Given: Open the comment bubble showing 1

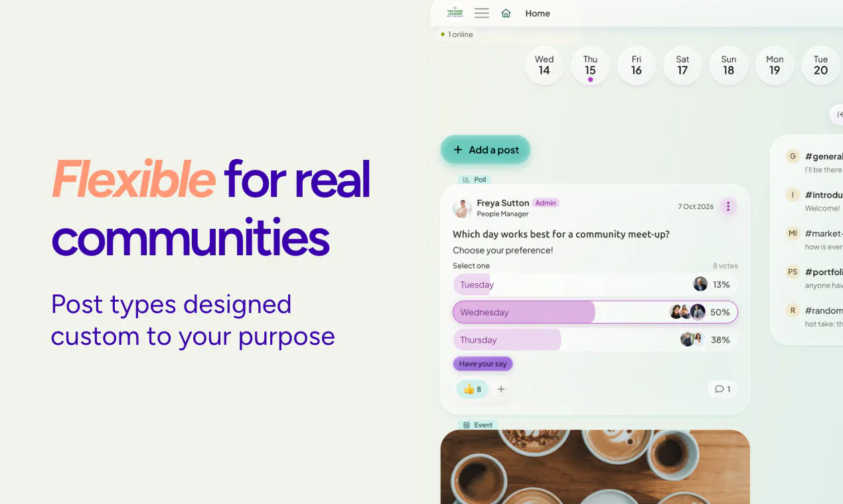Looking at the screenshot, I should 723,389.
